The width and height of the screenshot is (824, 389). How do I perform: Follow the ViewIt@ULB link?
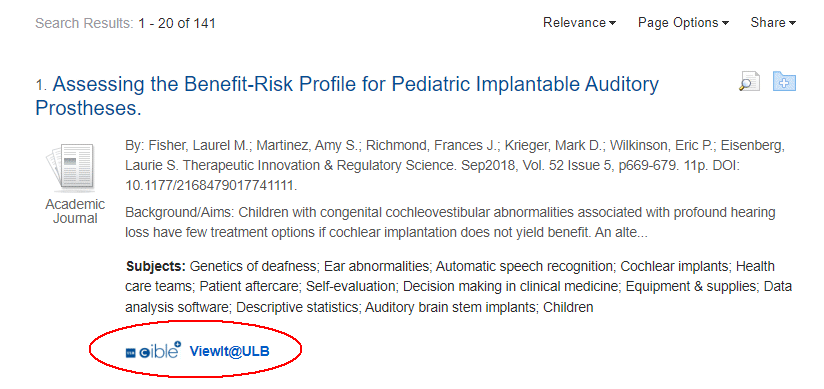pyautogui.click(x=230, y=351)
